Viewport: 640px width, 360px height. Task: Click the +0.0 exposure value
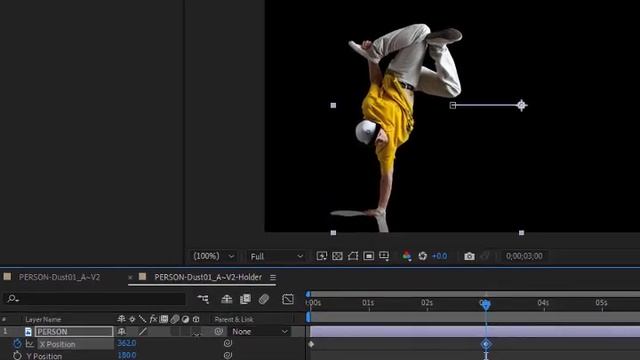click(440, 256)
